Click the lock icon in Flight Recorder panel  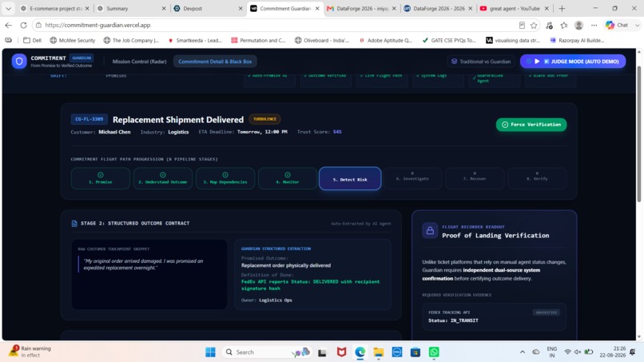coord(430,230)
